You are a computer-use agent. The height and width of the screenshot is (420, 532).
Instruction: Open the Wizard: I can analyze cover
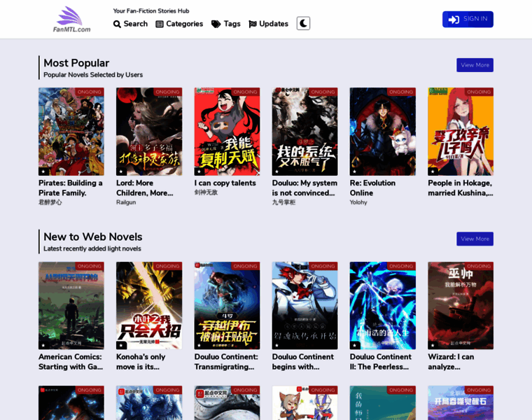460,305
